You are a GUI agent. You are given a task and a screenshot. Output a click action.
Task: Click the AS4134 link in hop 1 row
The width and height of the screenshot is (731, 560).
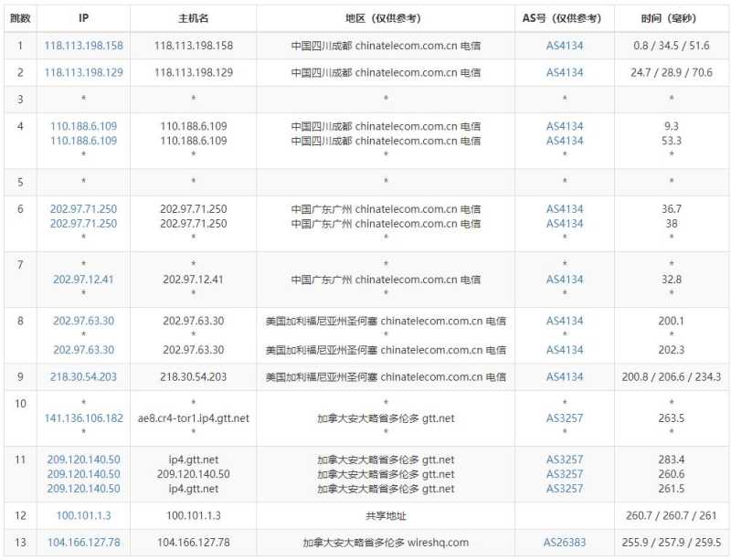tap(565, 46)
